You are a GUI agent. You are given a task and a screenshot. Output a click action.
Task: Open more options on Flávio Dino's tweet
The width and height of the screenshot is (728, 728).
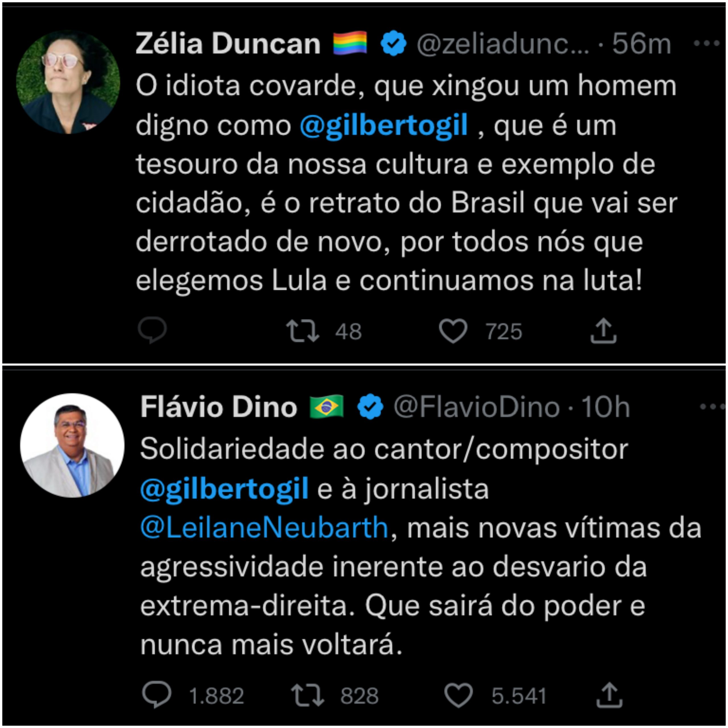(x=712, y=407)
